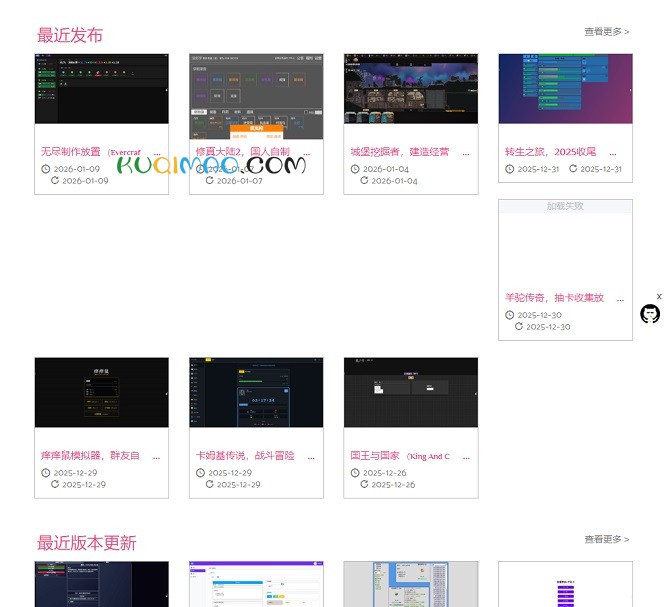Viewport: 666px width, 607px height.
Task: Open thumbnail of 卡姆基传说 game
Action: (256, 392)
